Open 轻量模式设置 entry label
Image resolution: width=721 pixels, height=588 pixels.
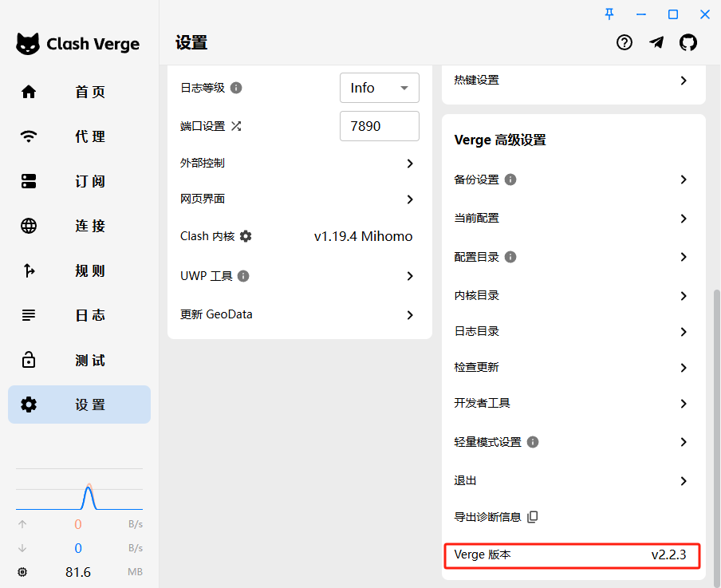(487, 442)
